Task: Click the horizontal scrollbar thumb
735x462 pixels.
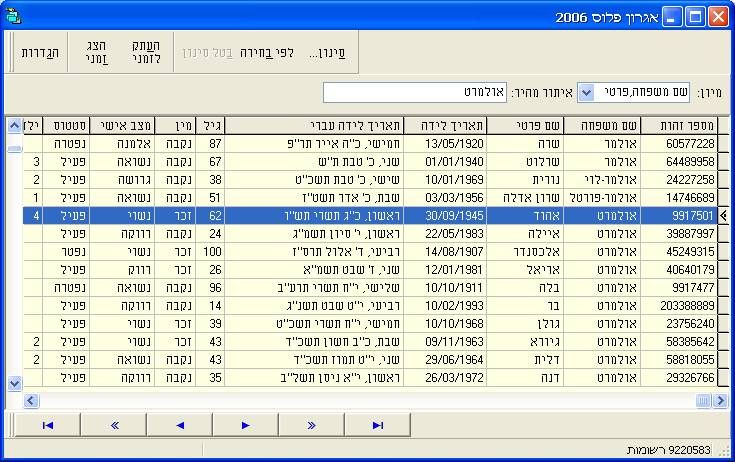Action: 703,401
